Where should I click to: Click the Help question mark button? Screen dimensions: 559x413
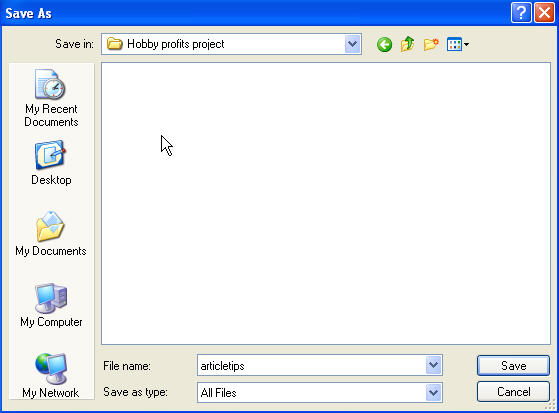(521, 13)
